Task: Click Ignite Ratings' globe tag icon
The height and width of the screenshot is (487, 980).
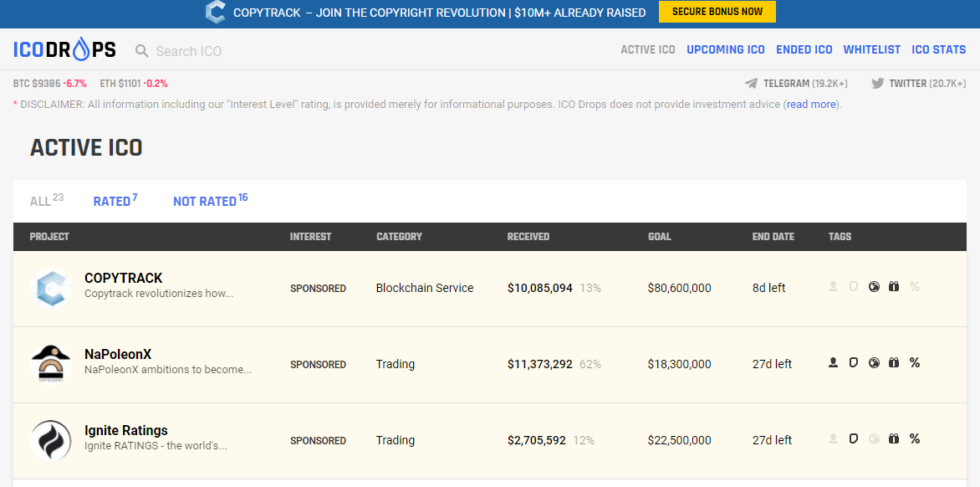Action: point(874,438)
